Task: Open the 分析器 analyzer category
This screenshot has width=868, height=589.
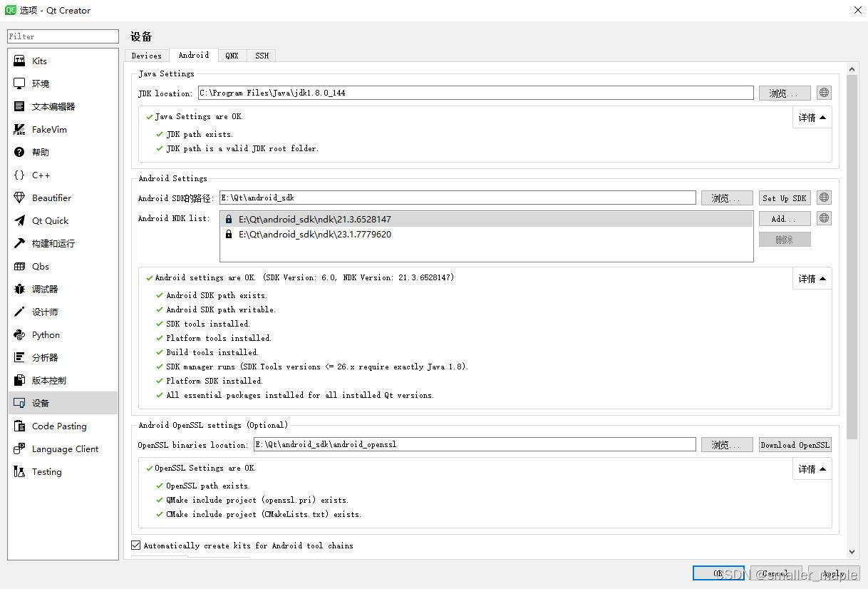Action: [x=63, y=357]
